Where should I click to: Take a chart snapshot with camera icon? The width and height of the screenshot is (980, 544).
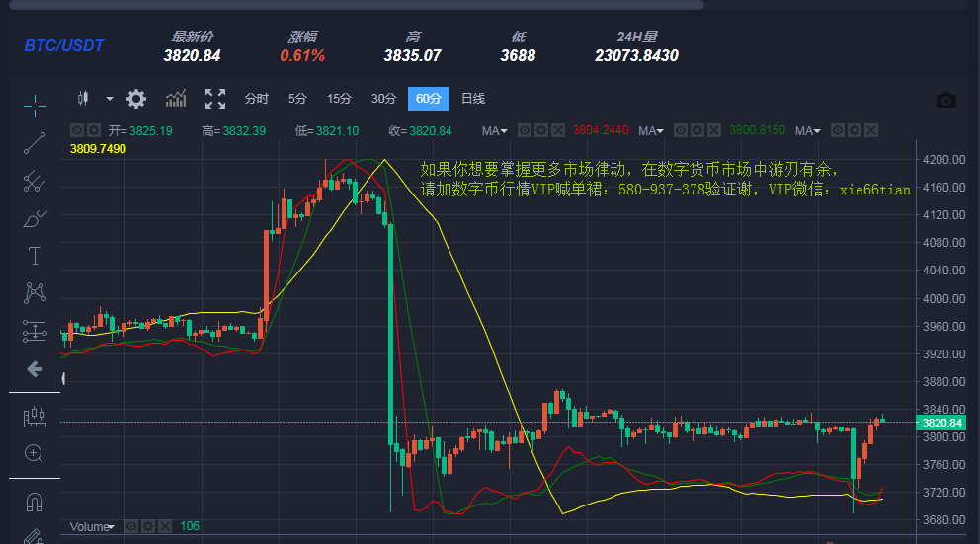pyautogui.click(x=946, y=100)
